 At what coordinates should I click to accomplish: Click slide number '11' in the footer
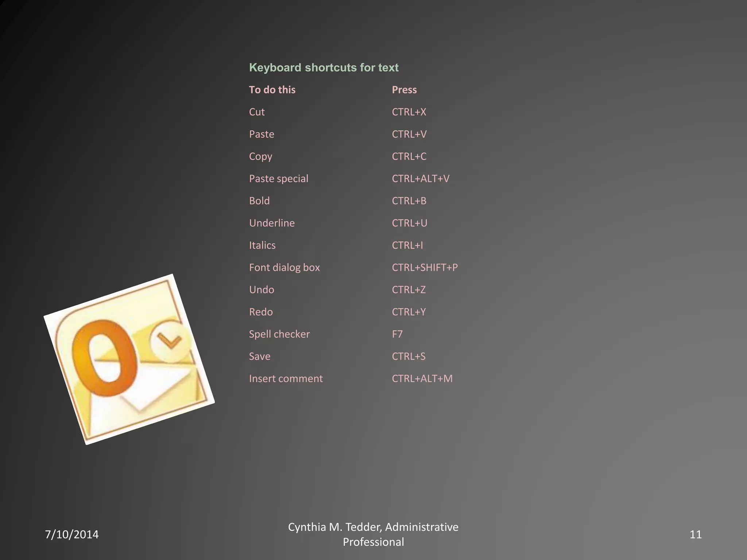[696, 534]
